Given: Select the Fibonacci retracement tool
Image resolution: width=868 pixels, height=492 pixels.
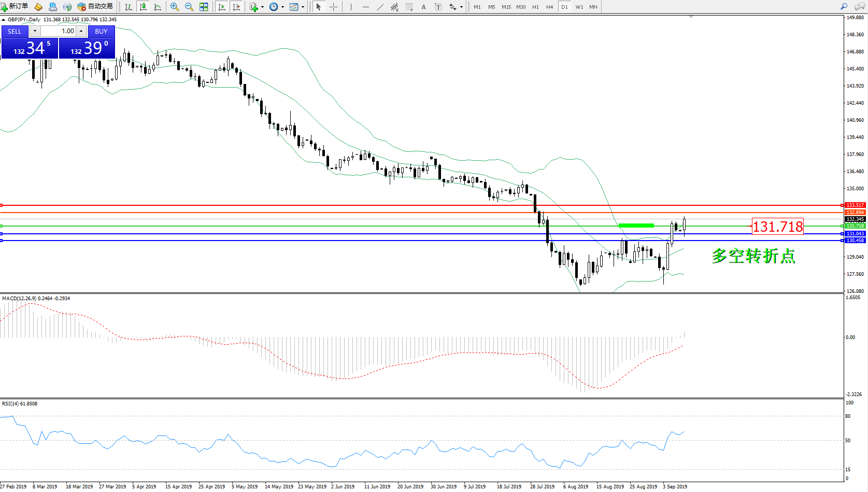Looking at the screenshot, I should pos(409,7).
